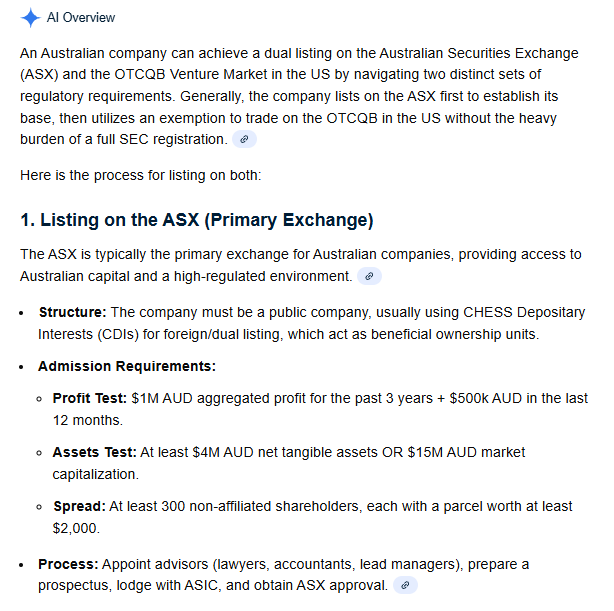The width and height of the screenshot is (614, 611).
Task: Click '$1M AUD aggregated profit' text
Action: point(218,398)
